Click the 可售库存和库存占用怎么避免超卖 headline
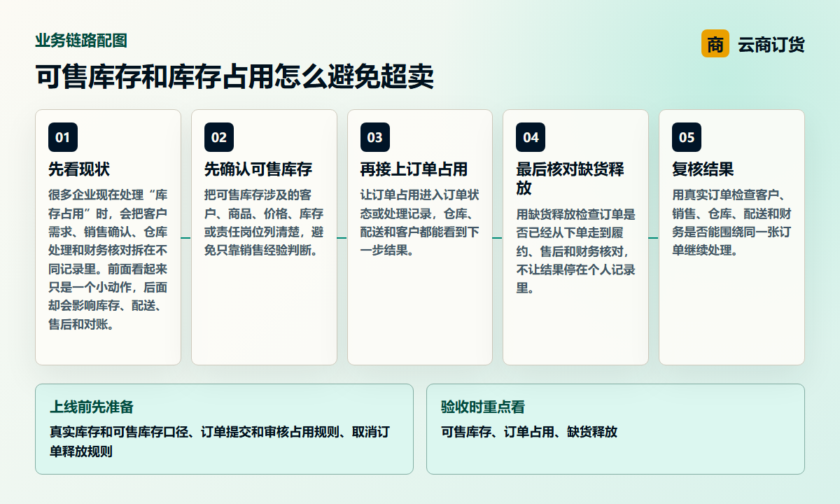 [234, 76]
